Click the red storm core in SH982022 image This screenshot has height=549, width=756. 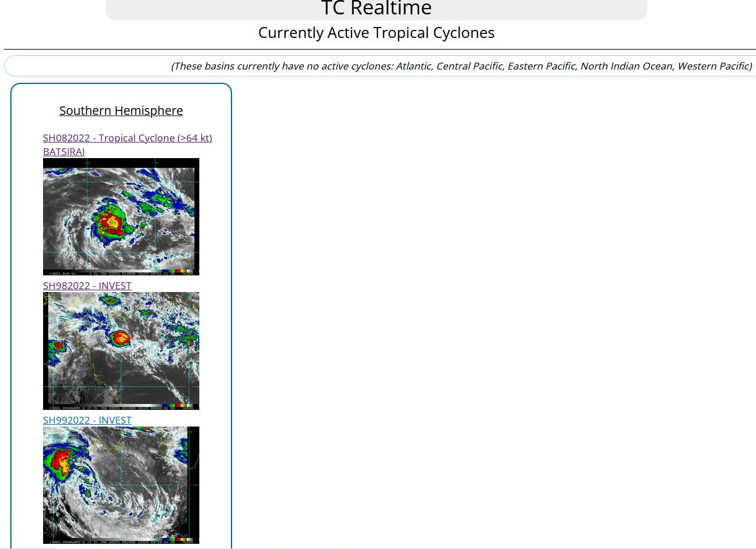pyautogui.click(x=121, y=338)
